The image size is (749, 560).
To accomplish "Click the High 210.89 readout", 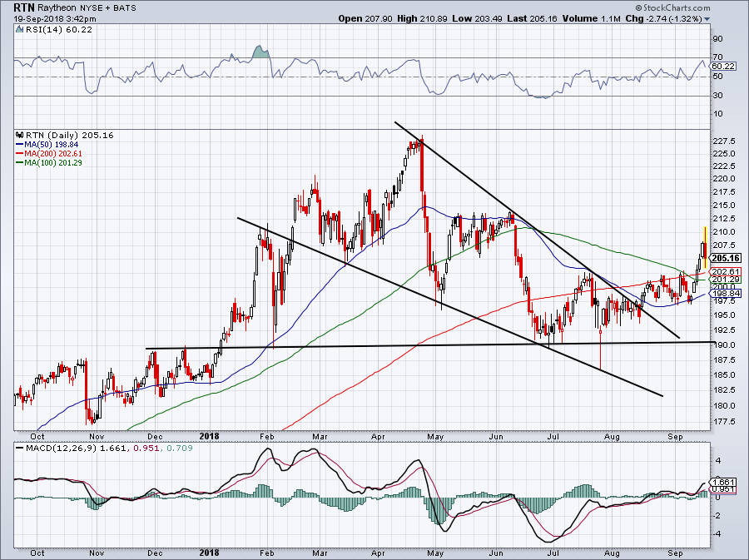I will [x=422, y=18].
